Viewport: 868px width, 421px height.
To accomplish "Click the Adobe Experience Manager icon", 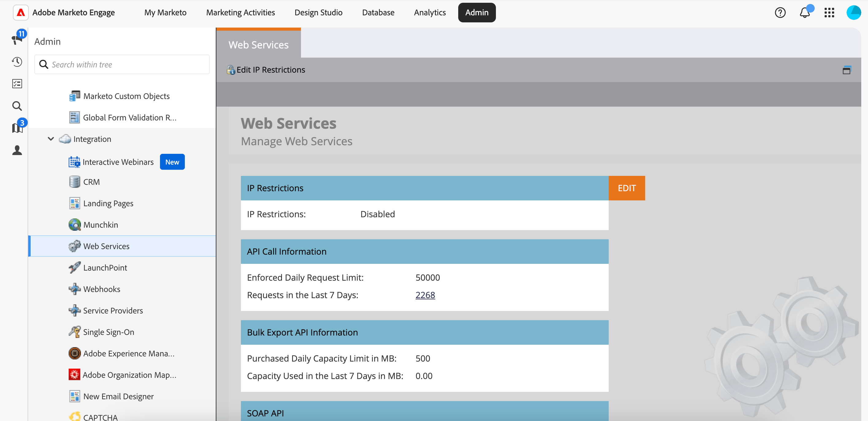I will coord(74,353).
